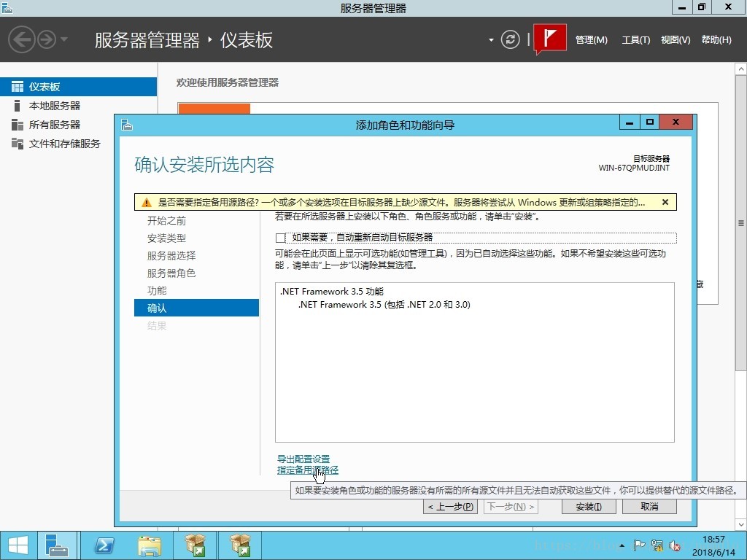Image resolution: width=747 pixels, height=560 pixels.
Task: Click the forward navigation arrow in Server Manager
Action: [47, 39]
